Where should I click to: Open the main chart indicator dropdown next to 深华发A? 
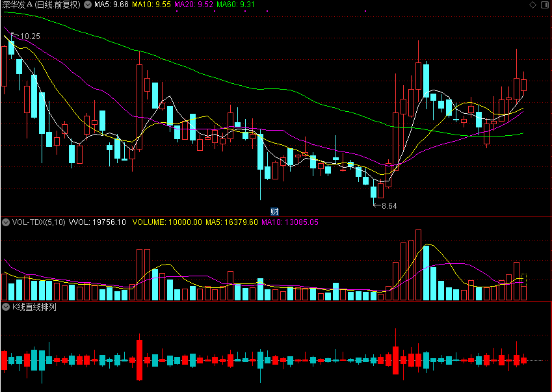click(x=88, y=5)
